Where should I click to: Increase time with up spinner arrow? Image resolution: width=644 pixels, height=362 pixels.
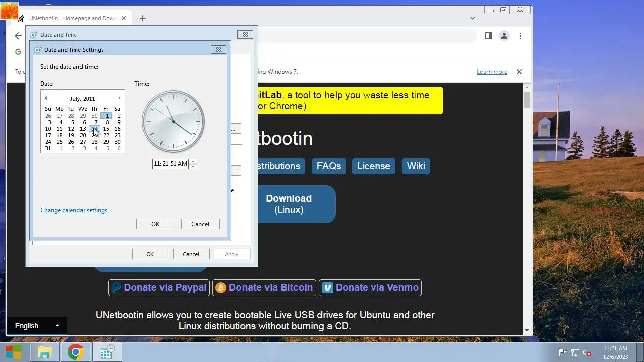[193, 161]
